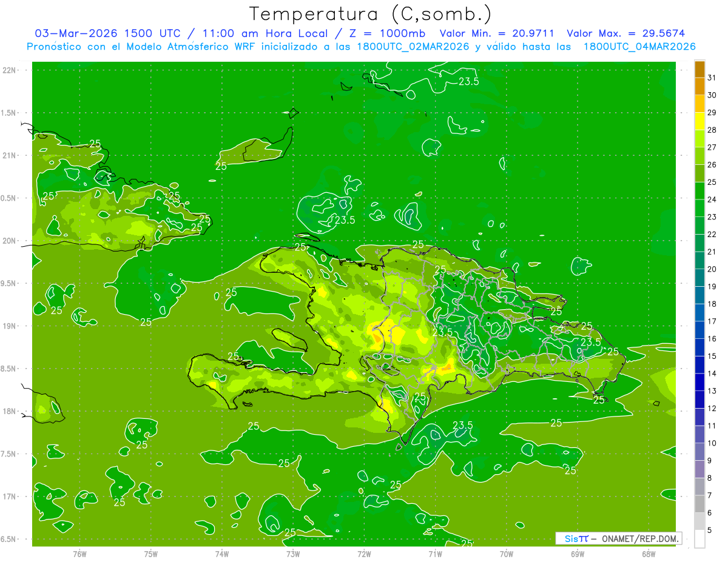Click the legend value 12
Image resolution: width=728 pixels, height=562 pixels.
[712, 408]
